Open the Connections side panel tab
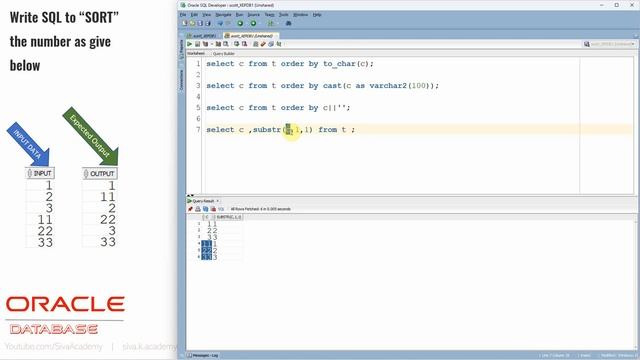 click(x=182, y=80)
